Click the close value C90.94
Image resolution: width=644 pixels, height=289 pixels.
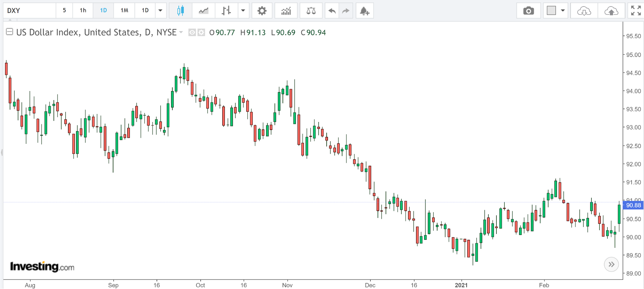click(313, 33)
